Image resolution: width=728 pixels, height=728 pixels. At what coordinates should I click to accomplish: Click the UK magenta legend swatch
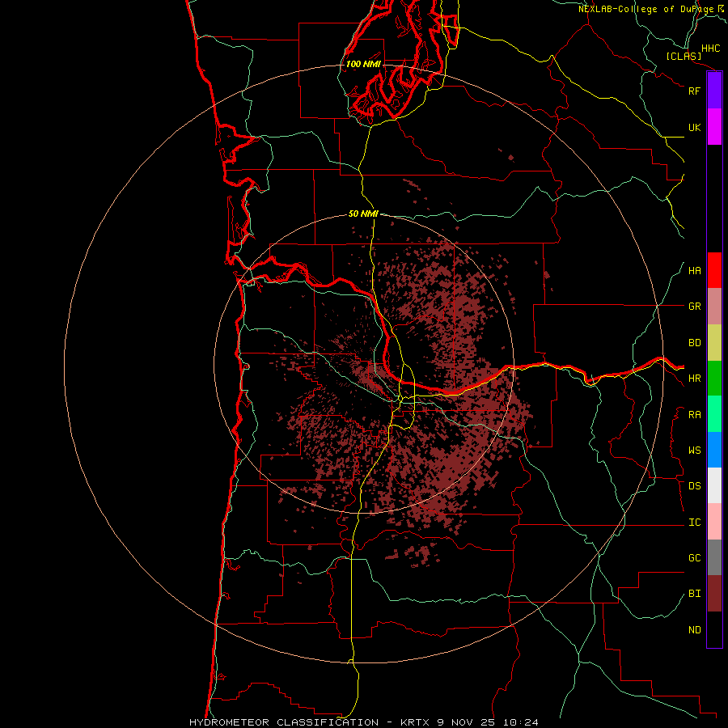click(714, 127)
